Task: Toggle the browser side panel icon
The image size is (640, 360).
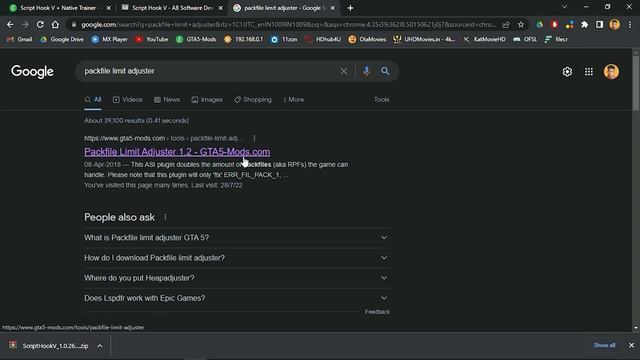Action: 599,24
